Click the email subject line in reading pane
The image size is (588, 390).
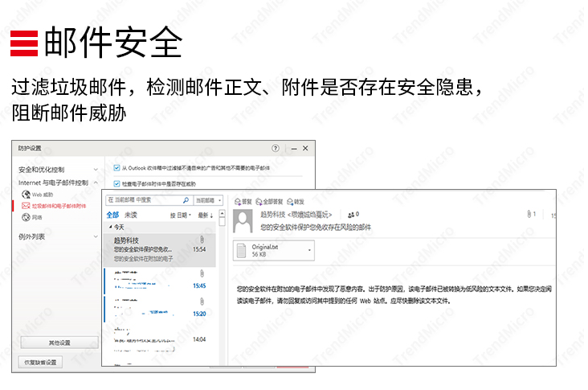pyautogui.click(x=316, y=228)
